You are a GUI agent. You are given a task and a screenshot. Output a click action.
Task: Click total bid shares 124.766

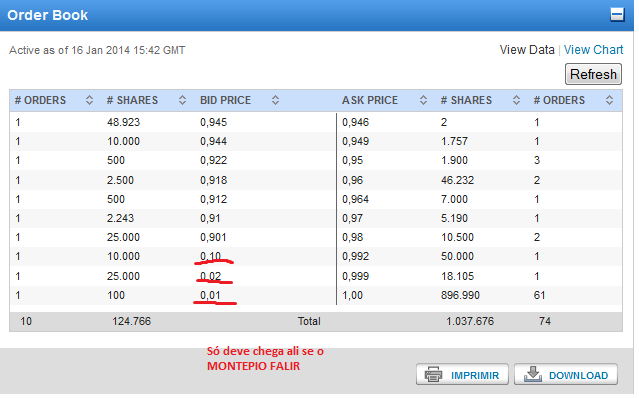coord(132,321)
